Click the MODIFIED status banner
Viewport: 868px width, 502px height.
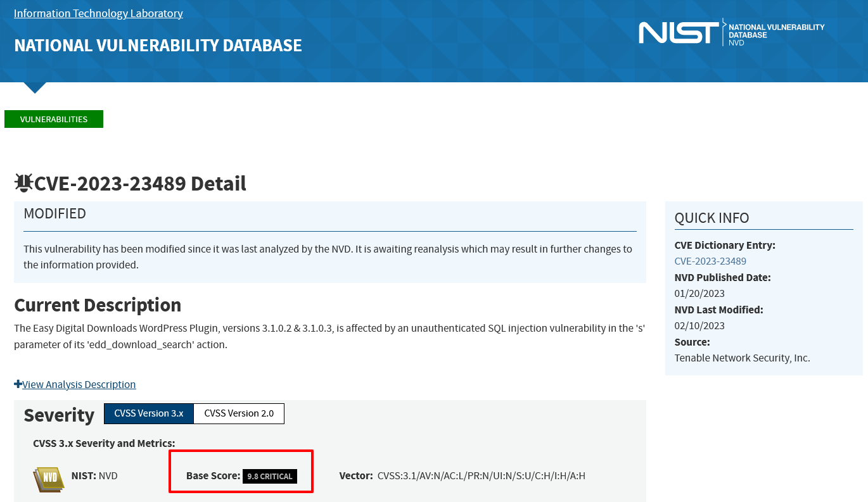[x=54, y=213]
